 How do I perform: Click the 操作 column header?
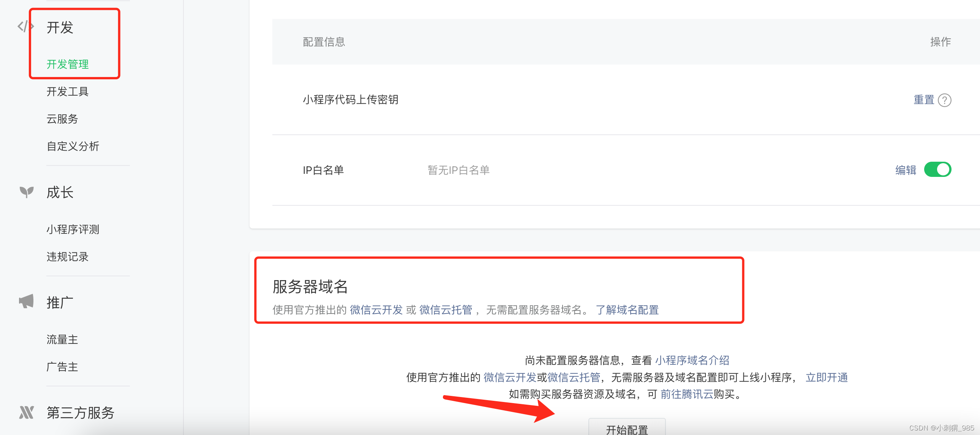[940, 42]
